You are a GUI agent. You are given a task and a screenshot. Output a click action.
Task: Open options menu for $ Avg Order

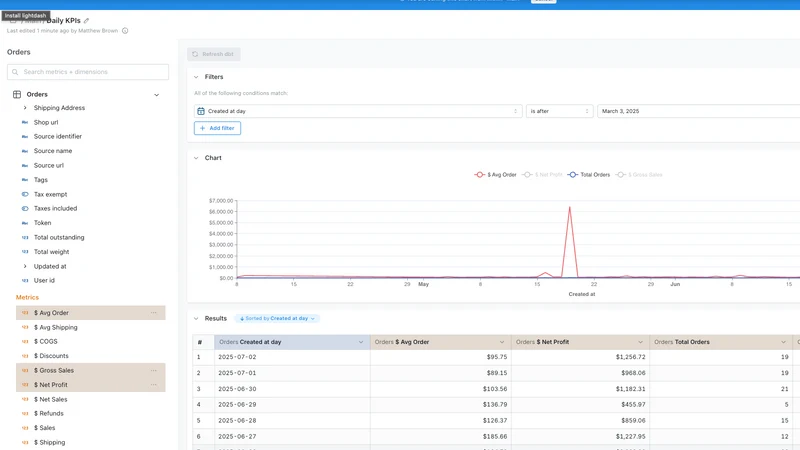click(154, 313)
